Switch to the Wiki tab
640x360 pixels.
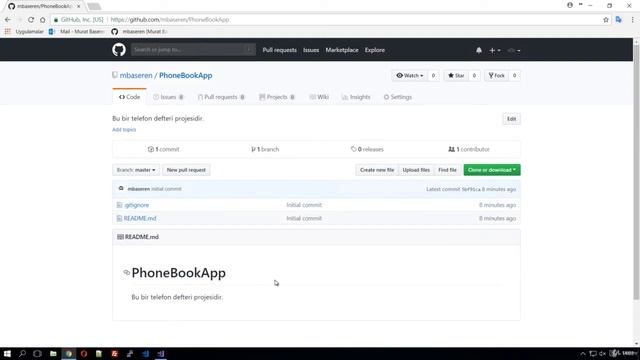pos(319,97)
